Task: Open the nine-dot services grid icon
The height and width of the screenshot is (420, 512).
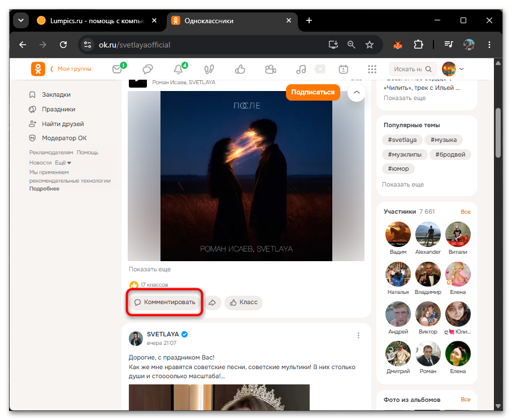Action: point(372,69)
